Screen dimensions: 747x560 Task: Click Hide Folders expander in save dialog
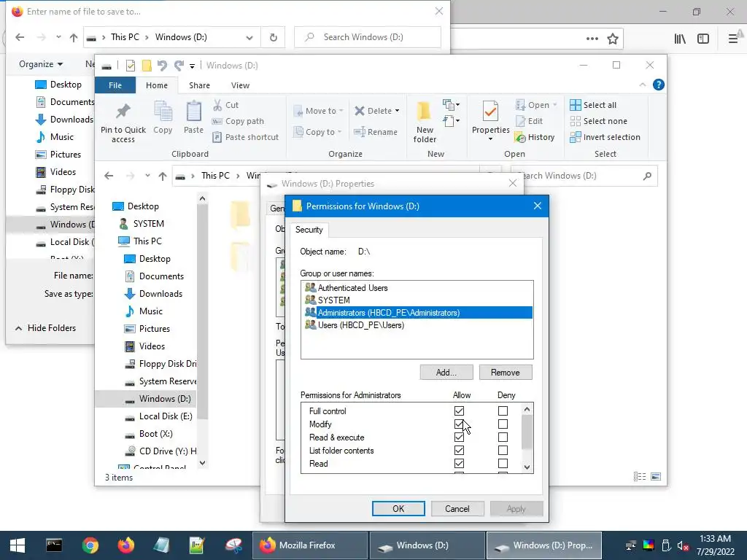tap(46, 328)
